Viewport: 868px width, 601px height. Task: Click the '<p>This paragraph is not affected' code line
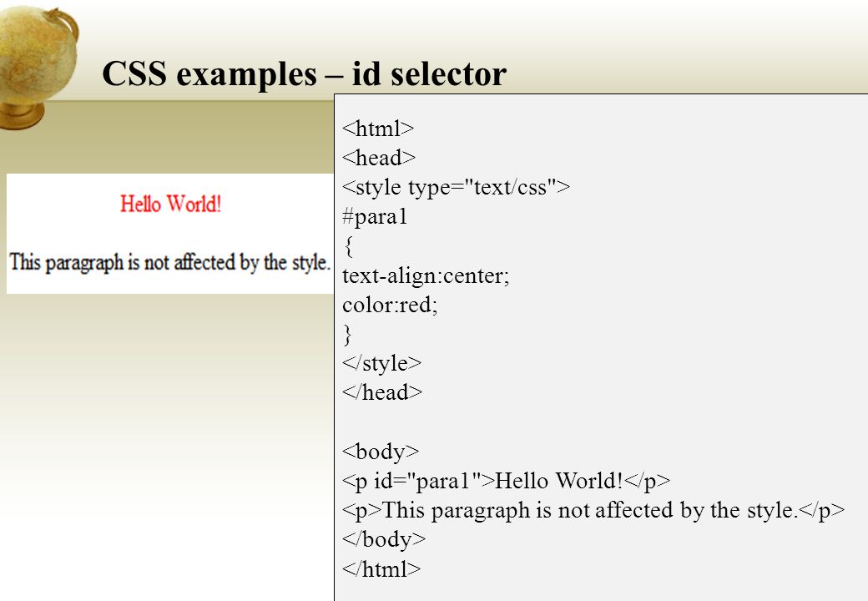(593, 510)
